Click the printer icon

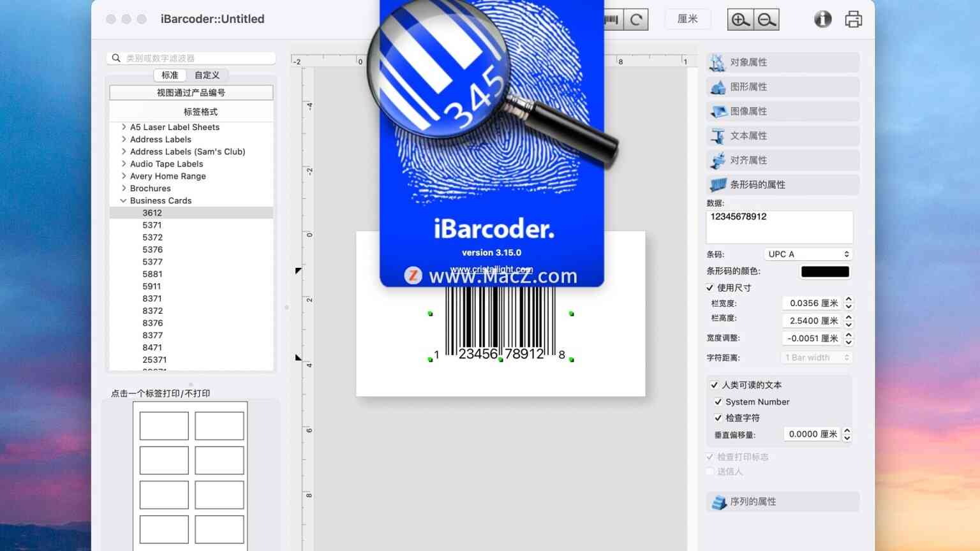click(x=854, y=19)
